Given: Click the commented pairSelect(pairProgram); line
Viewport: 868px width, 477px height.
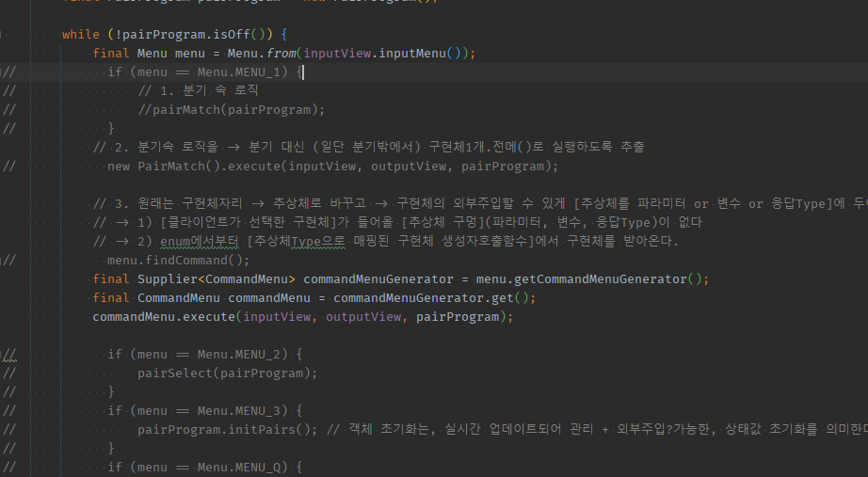Looking at the screenshot, I should coord(228,373).
